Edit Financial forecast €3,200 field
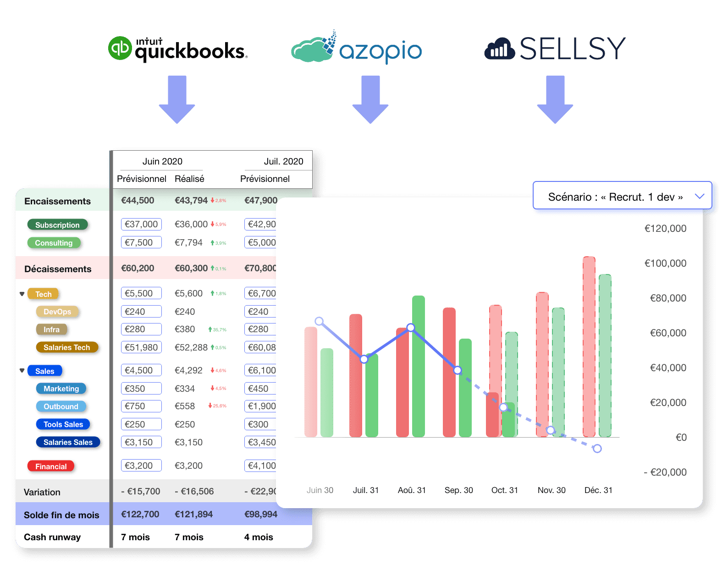This screenshot has width=728, height=581. (141, 466)
